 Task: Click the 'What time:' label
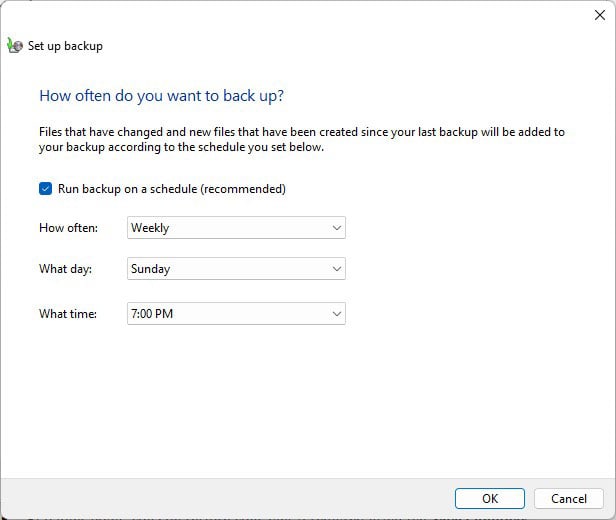point(68,314)
